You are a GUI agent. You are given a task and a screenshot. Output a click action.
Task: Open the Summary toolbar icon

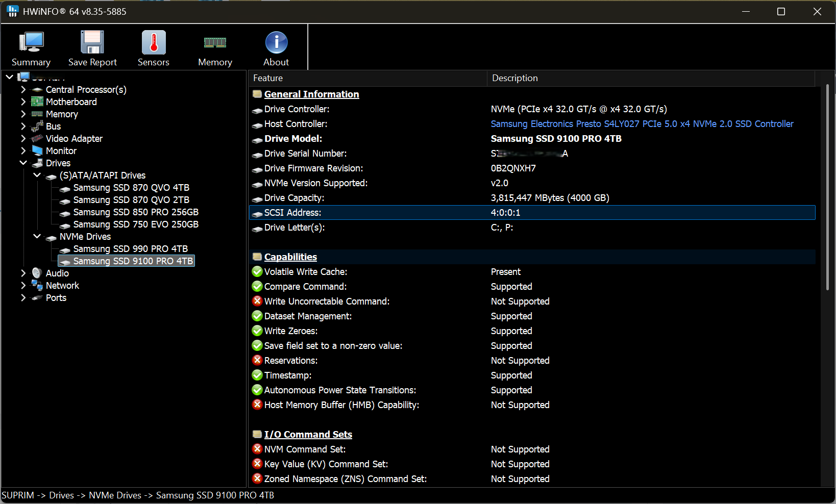click(x=31, y=43)
